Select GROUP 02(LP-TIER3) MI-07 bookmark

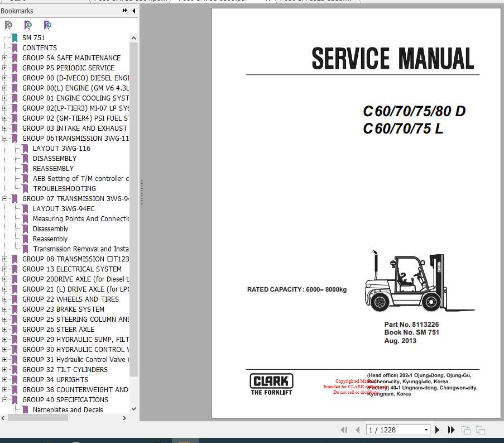75,108
